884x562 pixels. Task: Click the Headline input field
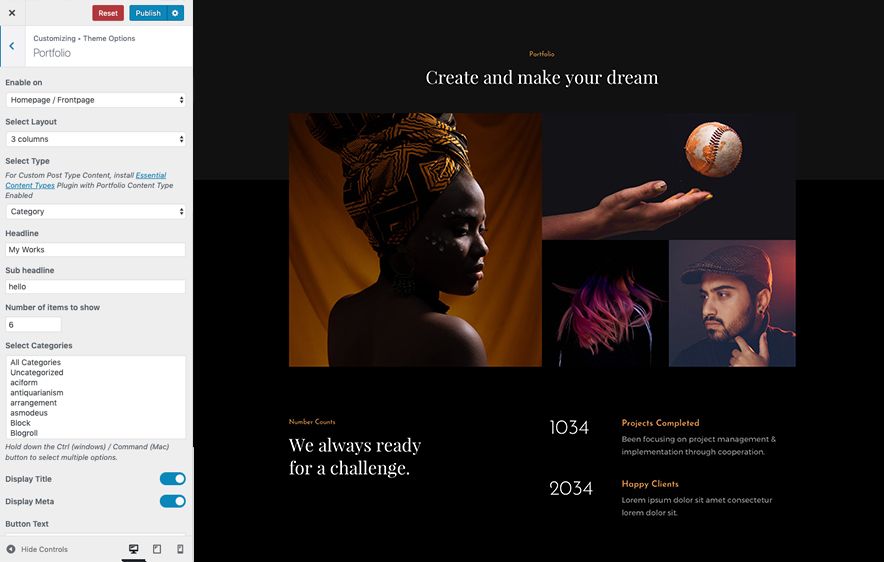pyautogui.click(x=96, y=250)
